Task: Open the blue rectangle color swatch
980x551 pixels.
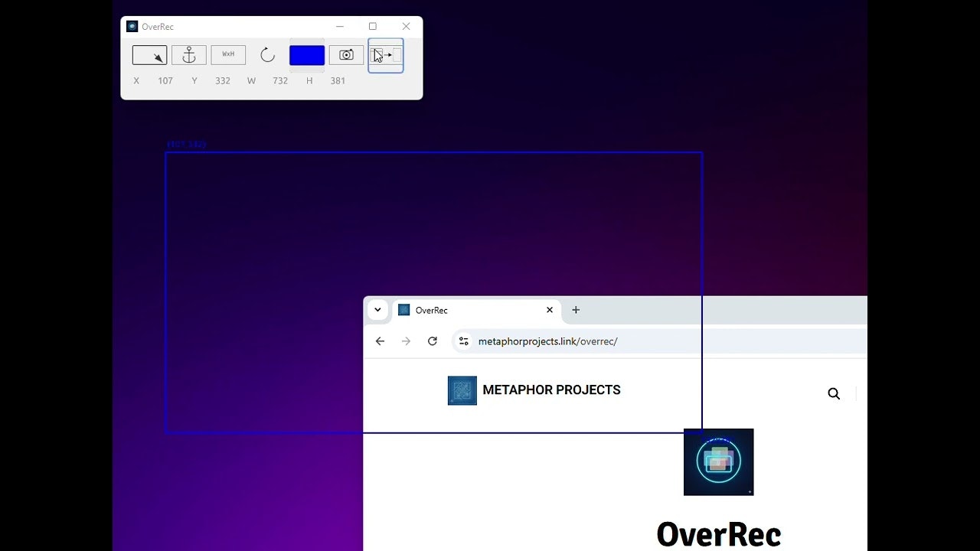Action: 307,55
